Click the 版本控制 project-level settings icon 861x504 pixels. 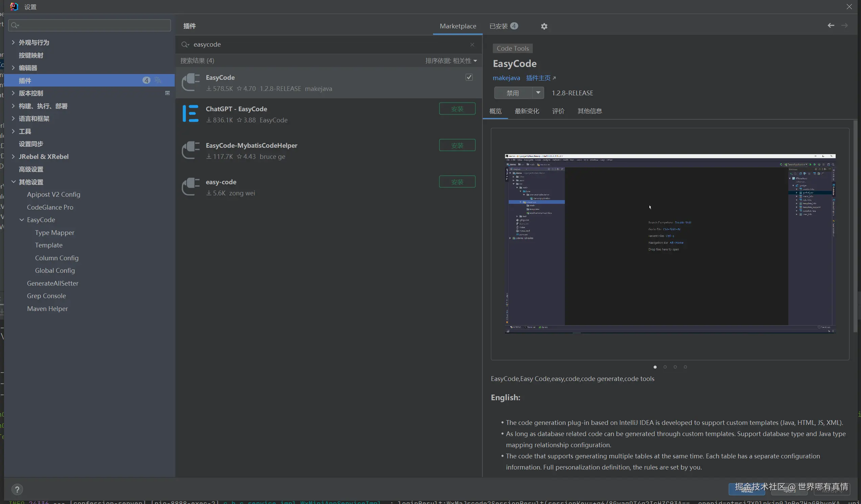[167, 93]
